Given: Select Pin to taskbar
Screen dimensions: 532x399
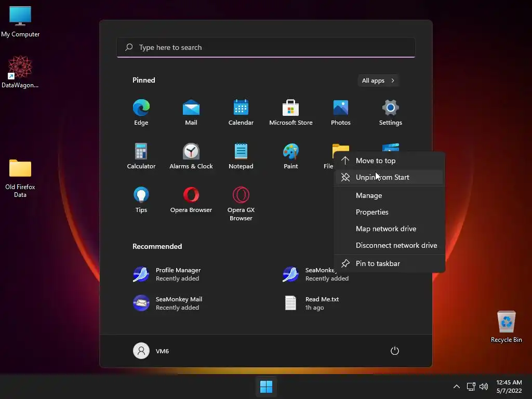Looking at the screenshot, I should point(390,263).
